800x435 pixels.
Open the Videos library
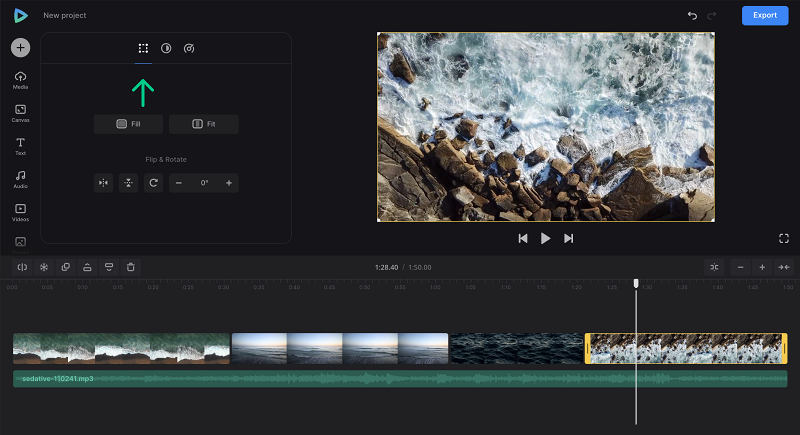20,212
